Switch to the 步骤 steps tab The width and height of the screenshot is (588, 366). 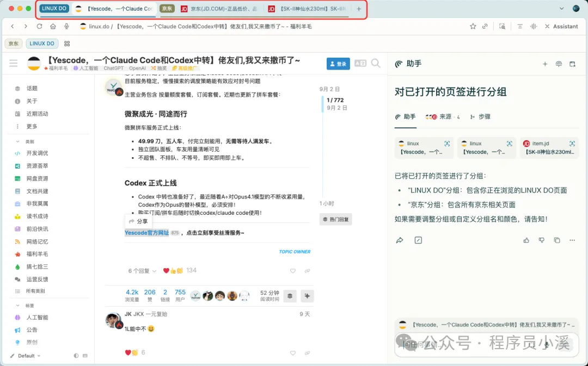pos(480,117)
